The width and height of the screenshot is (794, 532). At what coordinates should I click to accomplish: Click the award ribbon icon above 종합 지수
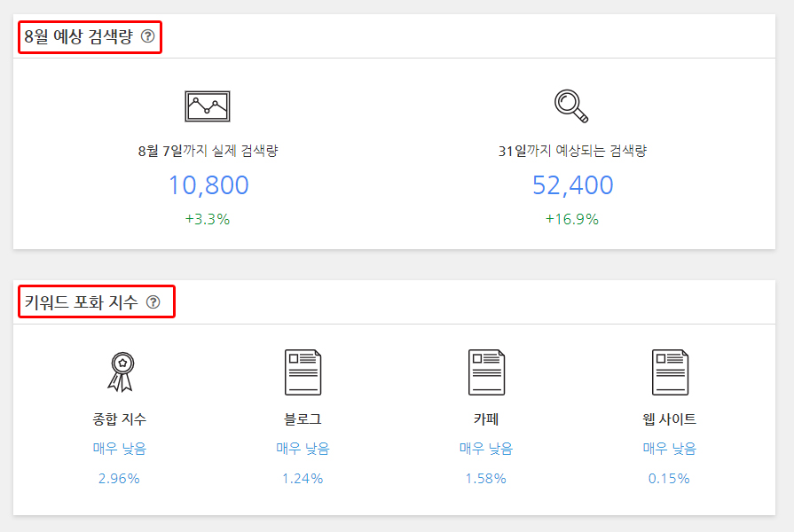[121, 372]
